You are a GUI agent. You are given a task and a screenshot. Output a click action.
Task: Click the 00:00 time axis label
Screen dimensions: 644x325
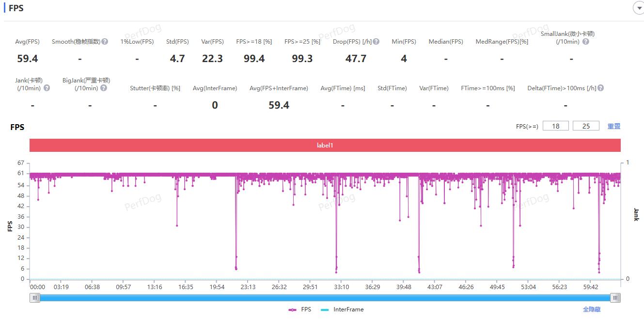tap(37, 287)
